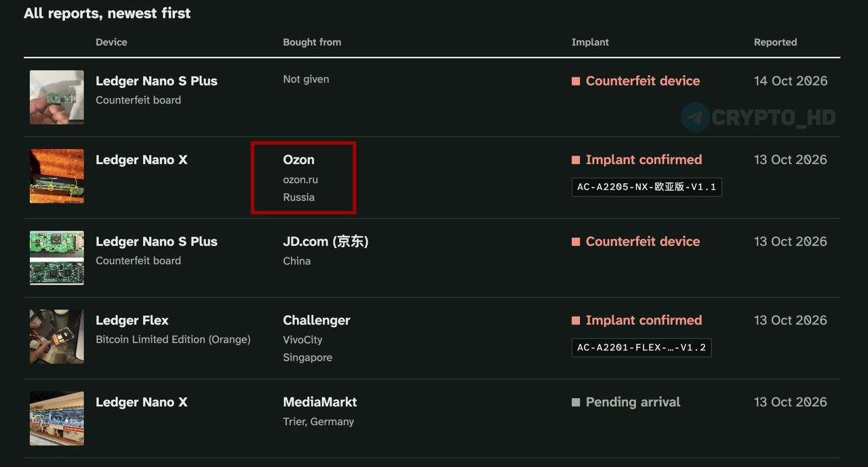The image size is (868, 467).
Task: Click the 14 Oct 2026 date
Action: (791, 81)
